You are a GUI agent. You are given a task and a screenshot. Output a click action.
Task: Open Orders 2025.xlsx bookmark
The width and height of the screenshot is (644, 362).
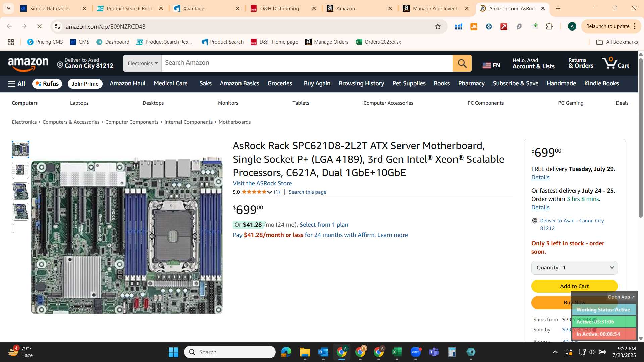(x=378, y=42)
